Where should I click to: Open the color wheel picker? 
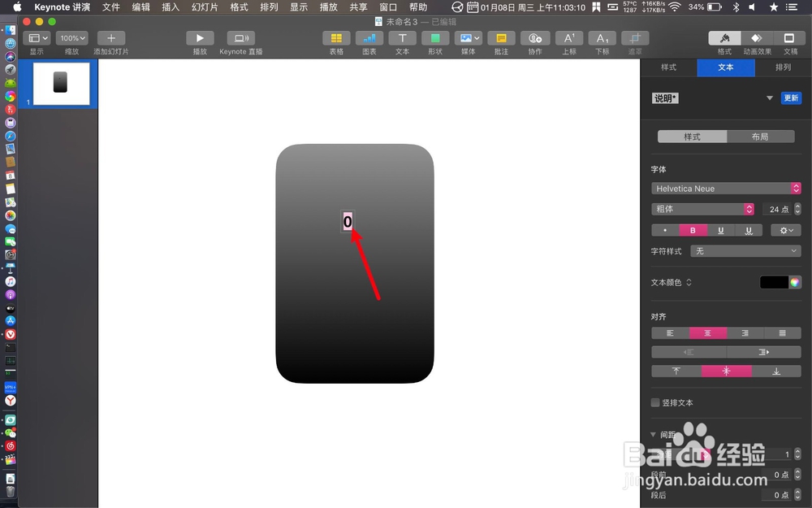click(795, 283)
